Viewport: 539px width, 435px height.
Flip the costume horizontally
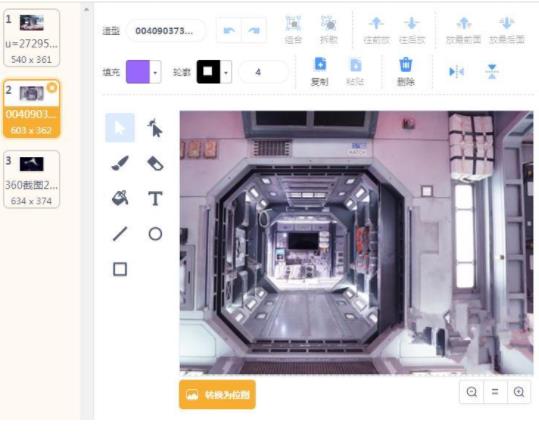pos(456,72)
